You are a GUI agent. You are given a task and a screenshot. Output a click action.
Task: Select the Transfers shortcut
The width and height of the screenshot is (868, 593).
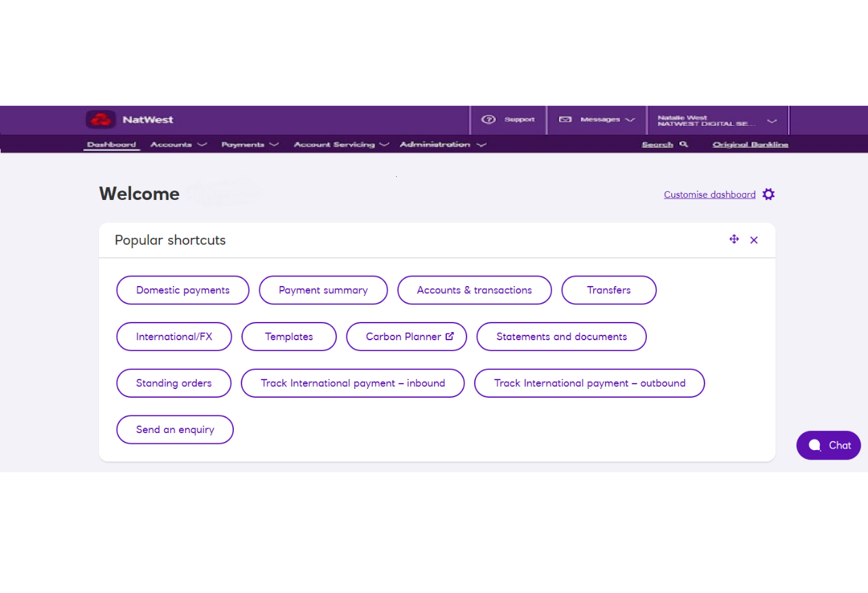point(608,290)
